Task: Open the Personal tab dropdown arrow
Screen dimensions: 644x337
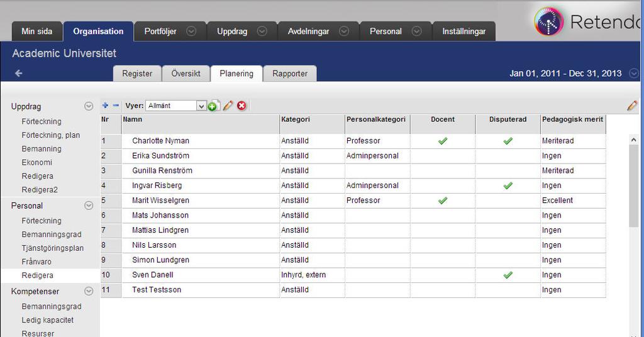Action: tap(416, 31)
